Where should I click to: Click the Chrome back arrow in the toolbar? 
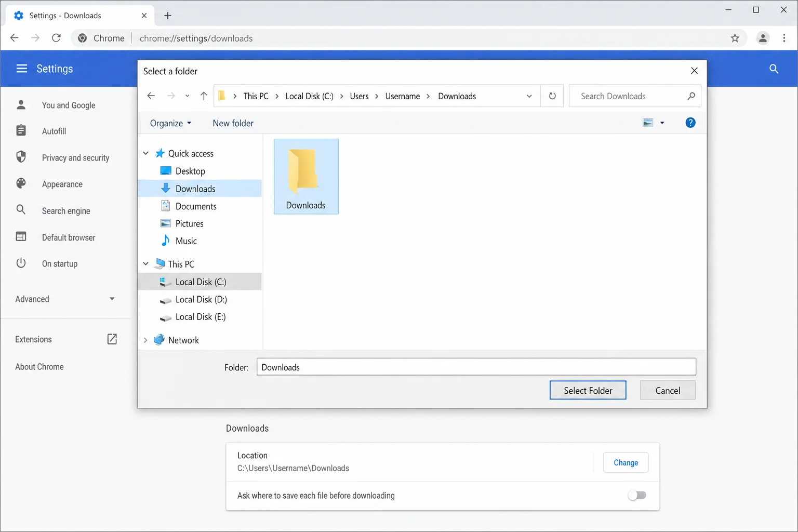pos(15,38)
